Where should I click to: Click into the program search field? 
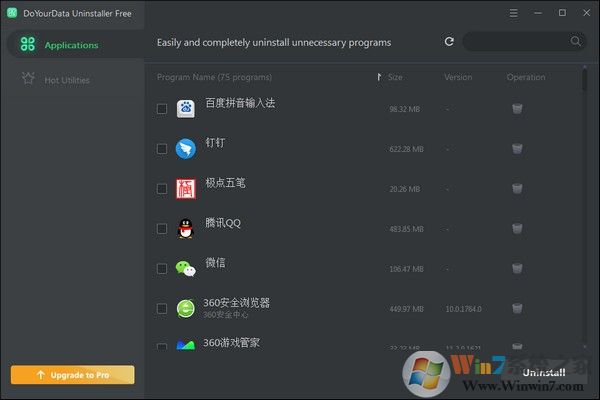(x=524, y=41)
